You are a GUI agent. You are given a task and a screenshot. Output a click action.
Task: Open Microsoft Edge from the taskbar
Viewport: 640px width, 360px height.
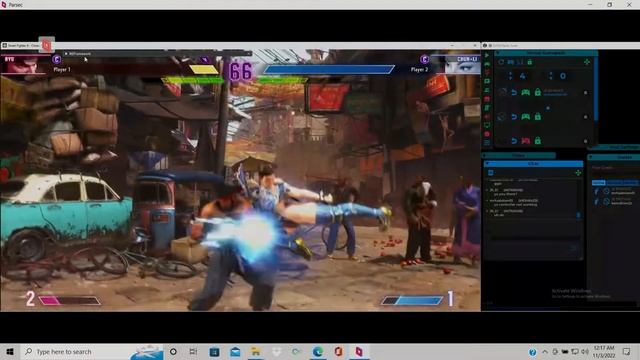[x=318, y=351]
